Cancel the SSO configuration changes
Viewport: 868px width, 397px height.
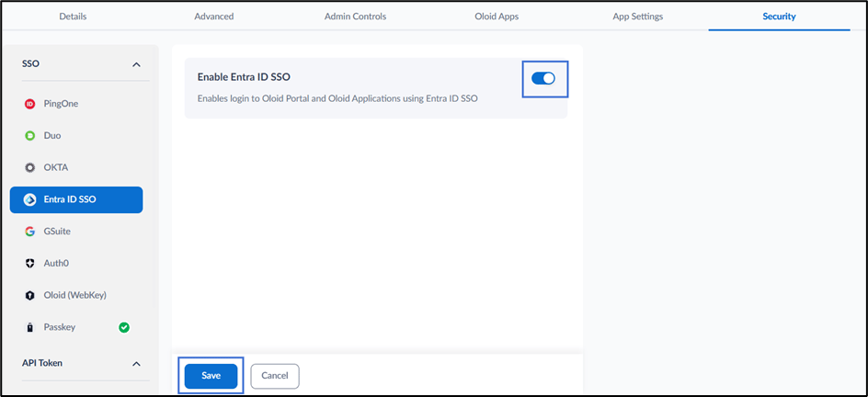(x=275, y=376)
